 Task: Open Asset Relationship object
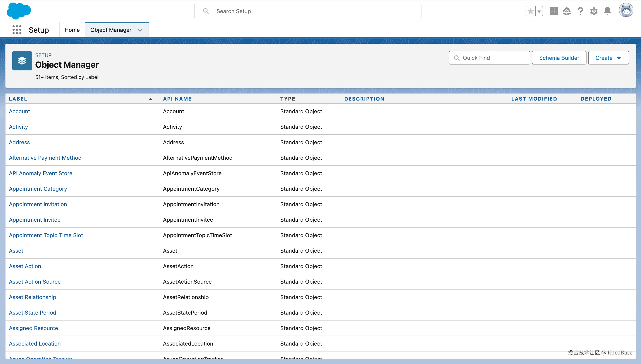click(x=32, y=297)
